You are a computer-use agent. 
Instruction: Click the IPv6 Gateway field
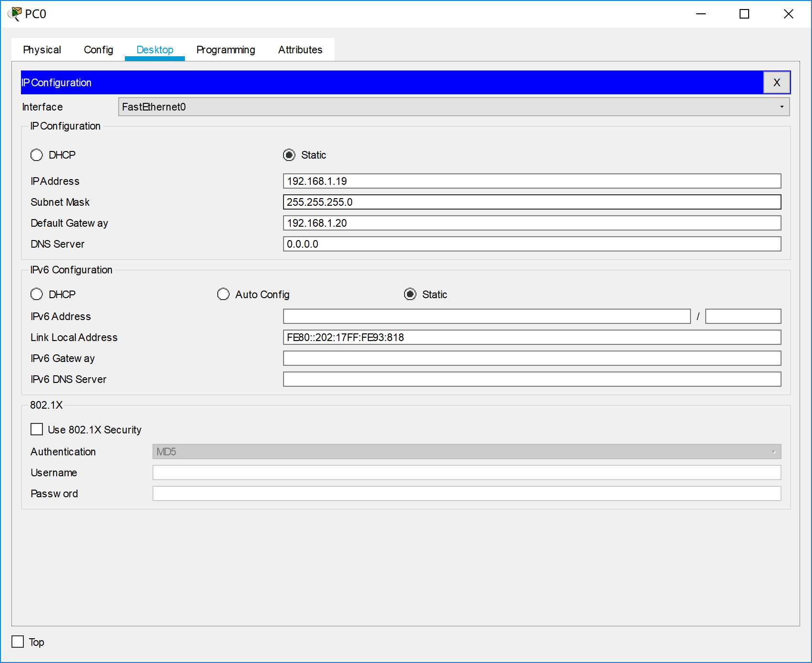click(532, 358)
